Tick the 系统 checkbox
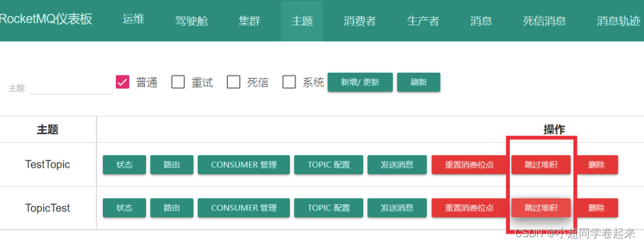644x244 pixels. pos(289,82)
